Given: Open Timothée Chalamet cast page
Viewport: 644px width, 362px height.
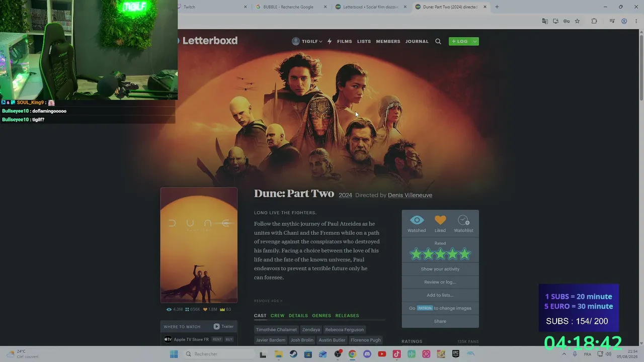Looking at the screenshot, I should pyautogui.click(x=276, y=330).
